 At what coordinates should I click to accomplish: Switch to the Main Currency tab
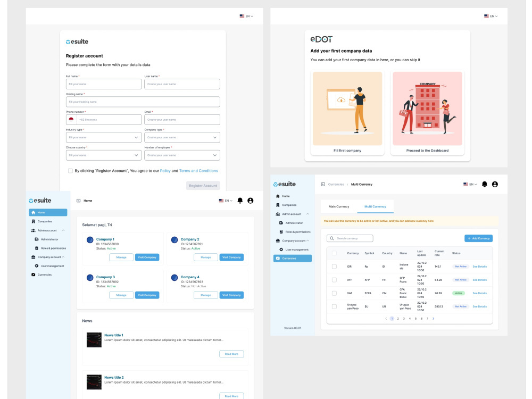pyautogui.click(x=338, y=206)
